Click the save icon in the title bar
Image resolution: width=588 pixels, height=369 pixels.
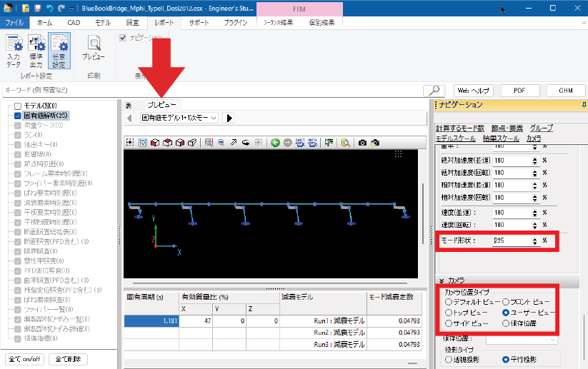coord(37,8)
